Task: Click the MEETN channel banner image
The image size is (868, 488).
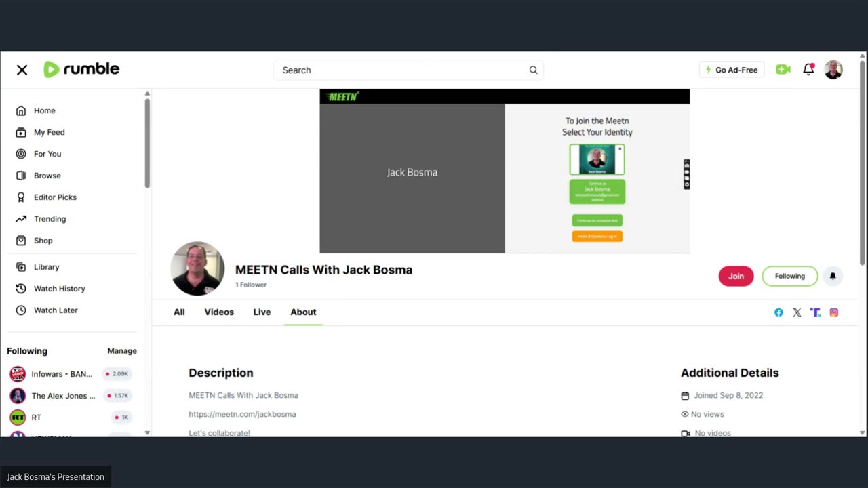Action: point(505,171)
